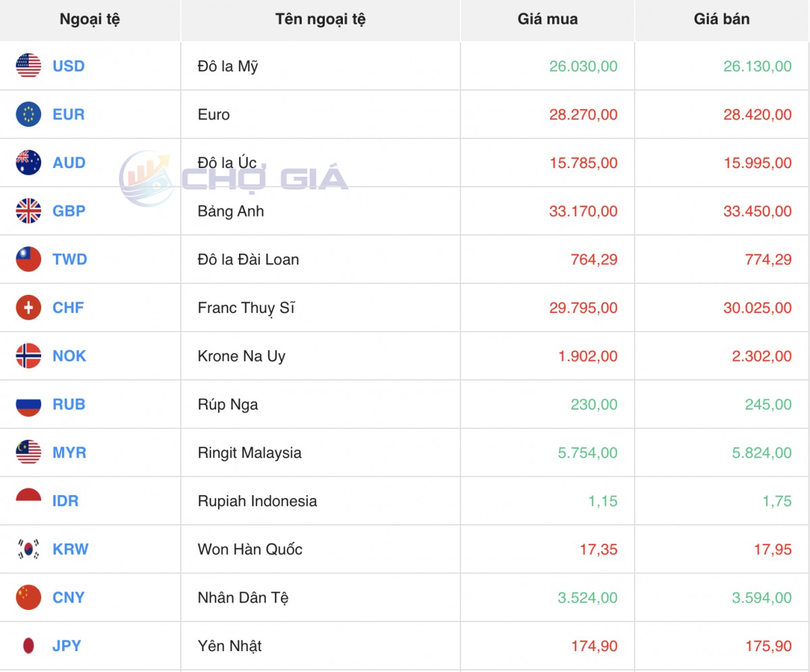810x672 pixels.
Task: Follow the RUB currency code link
Action: [x=69, y=405]
